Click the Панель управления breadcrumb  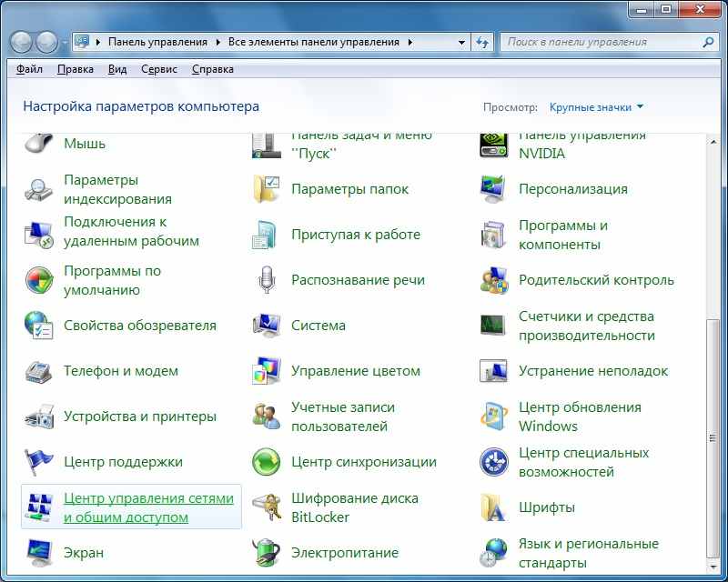point(157,42)
